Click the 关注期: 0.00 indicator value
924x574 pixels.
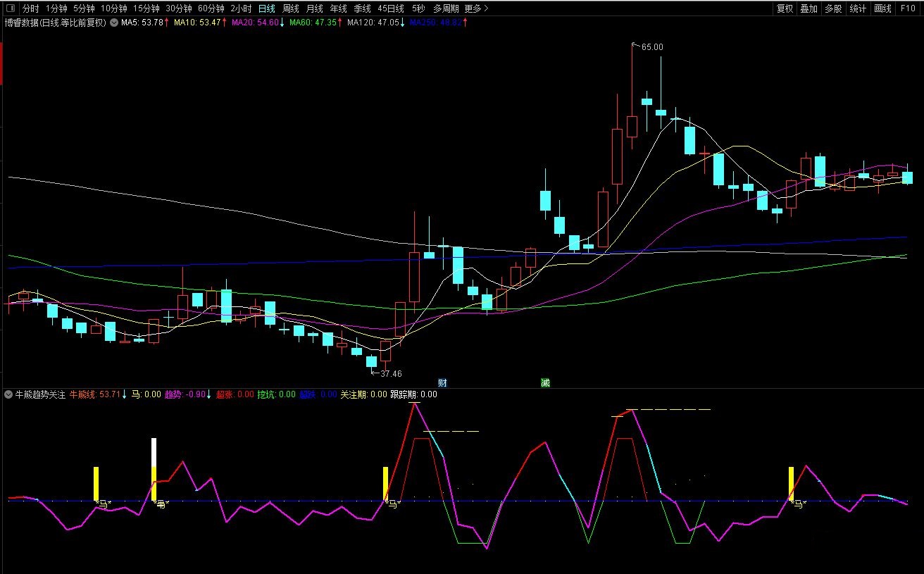pyautogui.click(x=363, y=394)
